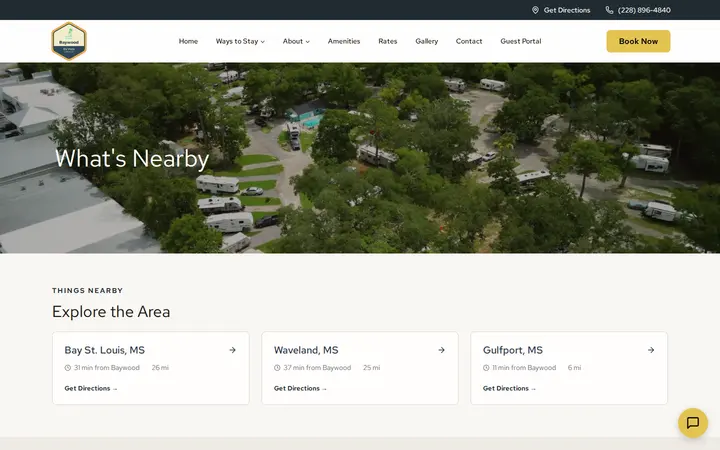
Task: Click the Book Now button
Action: point(638,41)
